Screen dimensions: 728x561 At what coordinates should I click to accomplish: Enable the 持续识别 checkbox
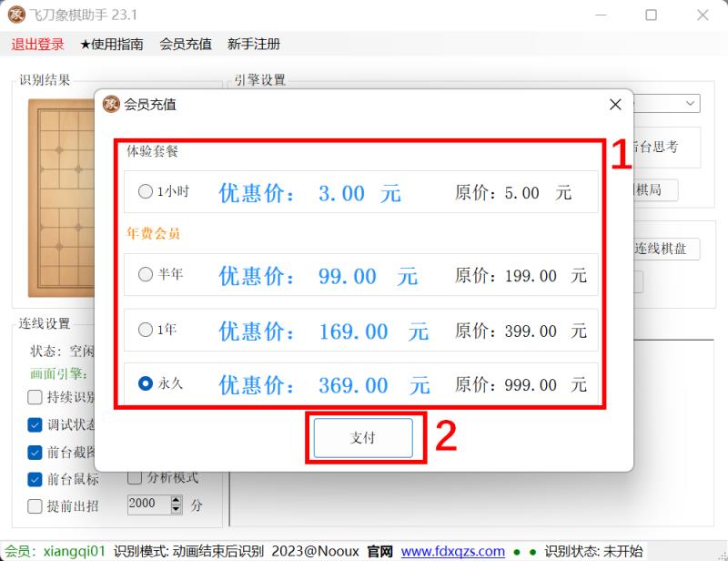click(x=35, y=397)
